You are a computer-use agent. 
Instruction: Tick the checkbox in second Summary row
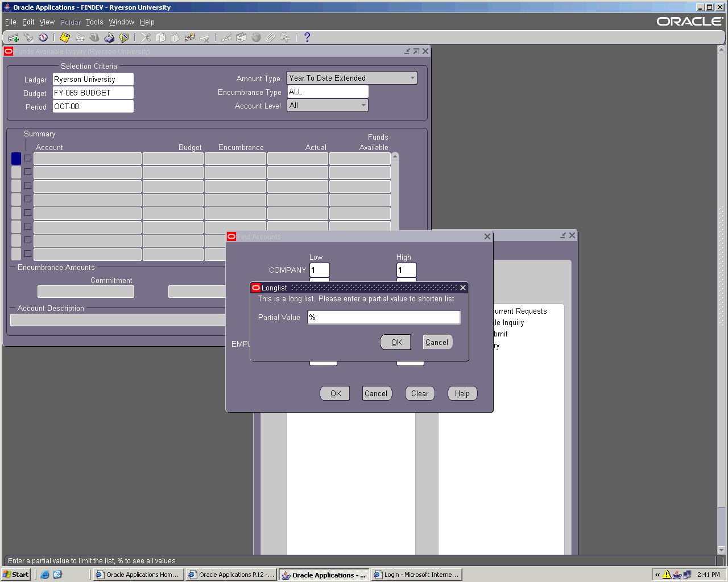point(28,172)
